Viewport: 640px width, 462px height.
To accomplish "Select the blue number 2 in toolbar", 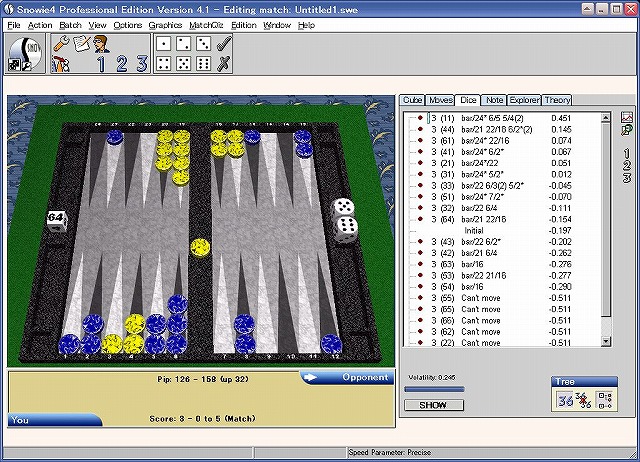I will (x=122, y=64).
